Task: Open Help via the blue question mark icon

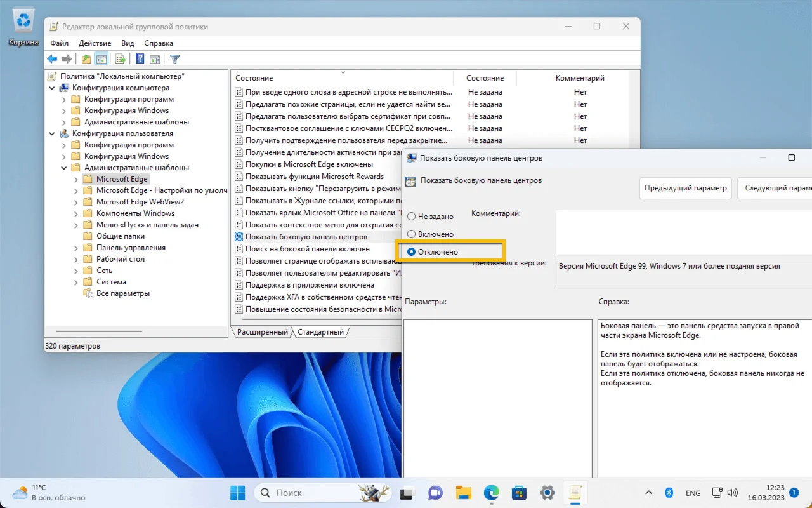Action: 140,59
